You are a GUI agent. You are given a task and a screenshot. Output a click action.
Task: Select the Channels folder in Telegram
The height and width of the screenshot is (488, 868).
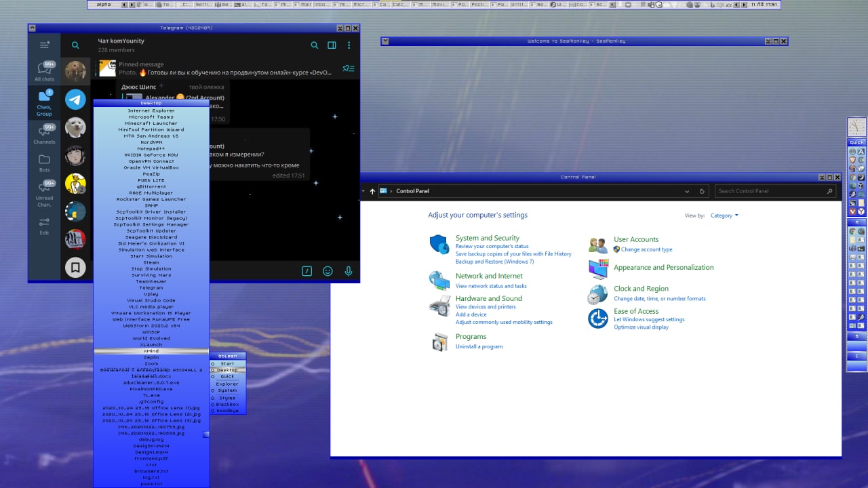44,134
